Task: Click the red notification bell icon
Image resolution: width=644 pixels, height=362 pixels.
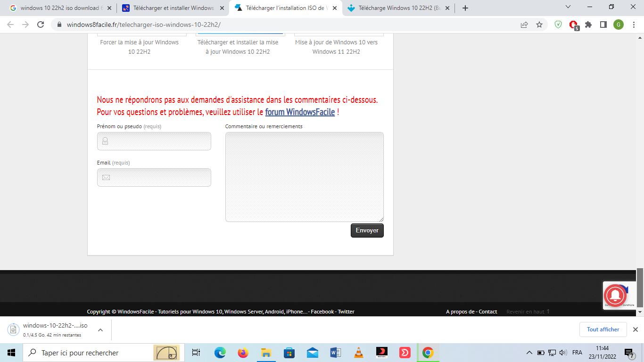Action: click(615, 296)
